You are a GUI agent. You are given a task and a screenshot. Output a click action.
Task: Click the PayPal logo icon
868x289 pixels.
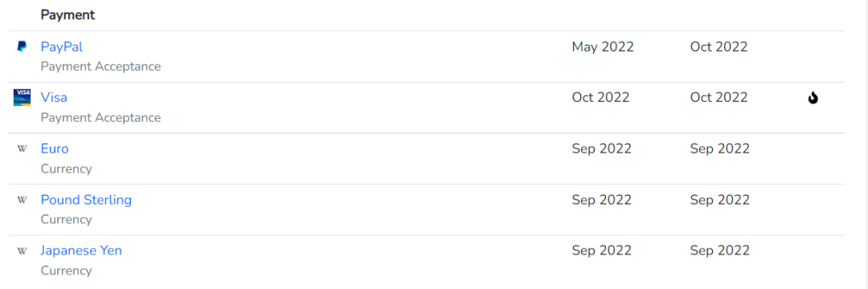pyautogui.click(x=22, y=47)
